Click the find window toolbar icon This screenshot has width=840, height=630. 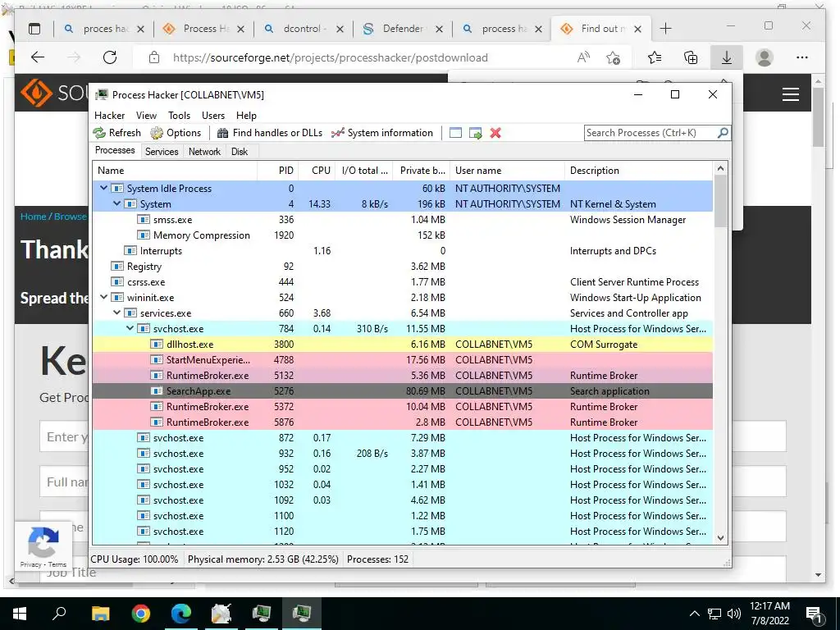click(455, 133)
